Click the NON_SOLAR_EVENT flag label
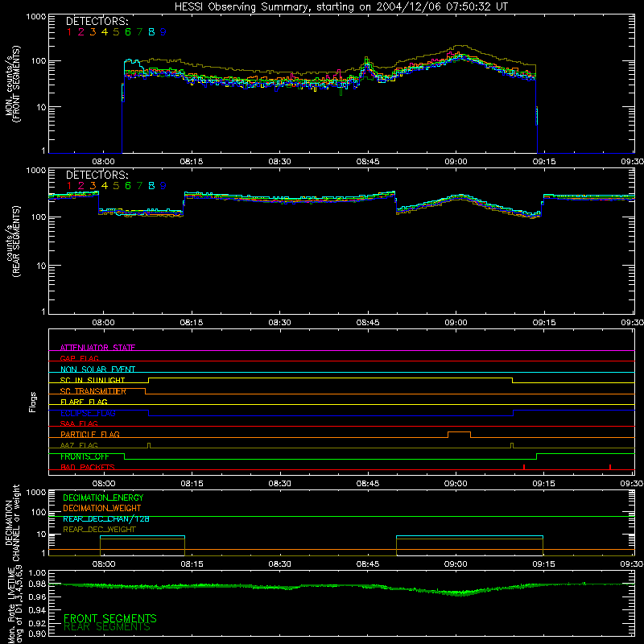The image size is (644, 644). [97, 369]
